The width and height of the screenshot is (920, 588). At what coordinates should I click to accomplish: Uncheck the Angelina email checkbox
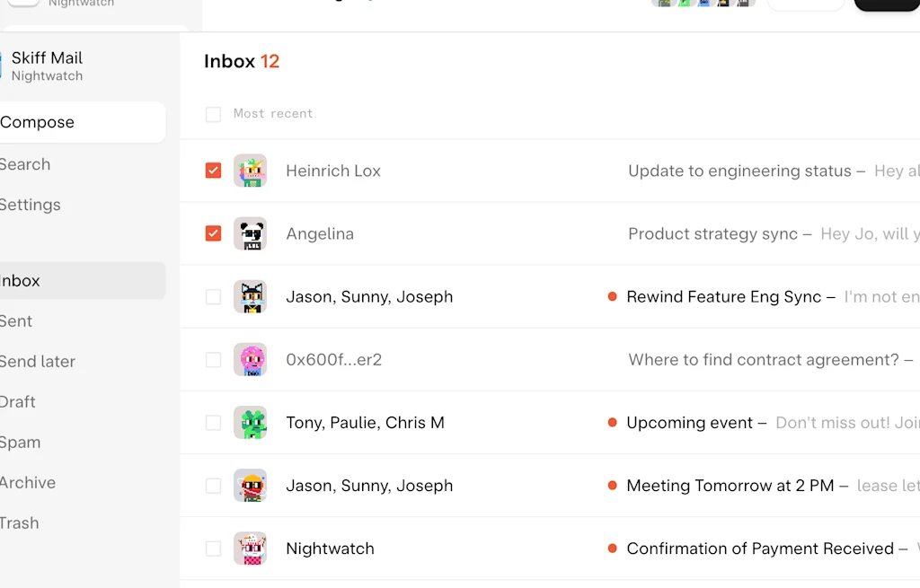click(213, 233)
